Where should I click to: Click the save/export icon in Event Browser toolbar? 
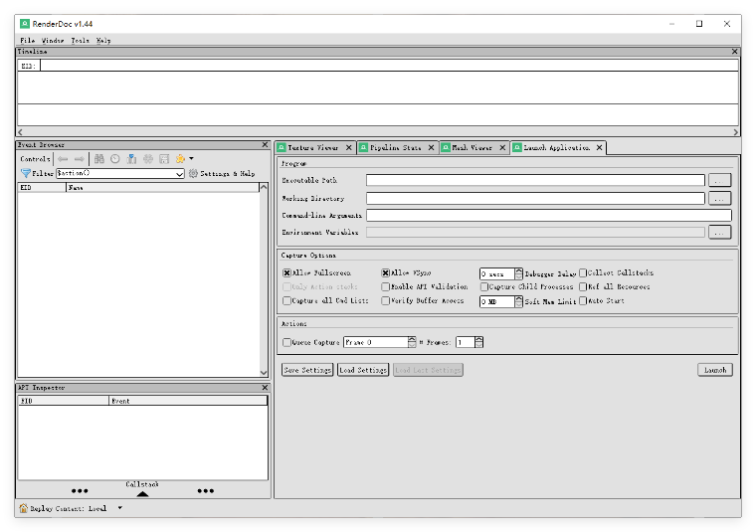click(x=164, y=158)
